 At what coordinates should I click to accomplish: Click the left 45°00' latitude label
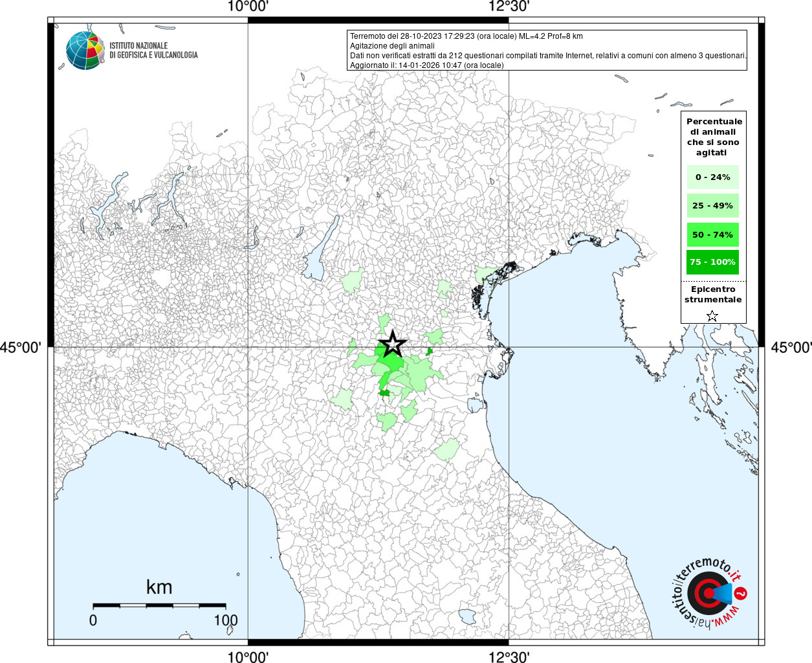pyautogui.click(x=21, y=348)
